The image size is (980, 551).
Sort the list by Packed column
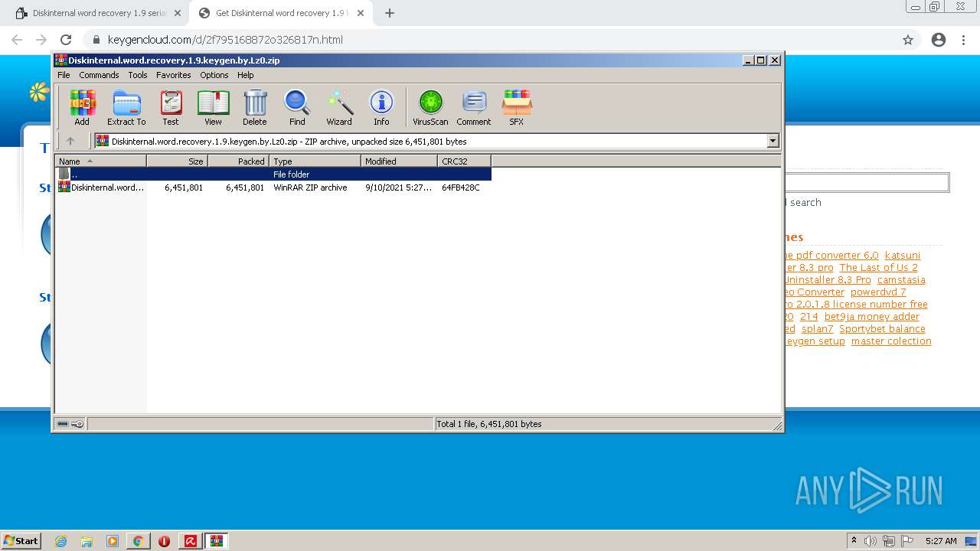click(238, 161)
